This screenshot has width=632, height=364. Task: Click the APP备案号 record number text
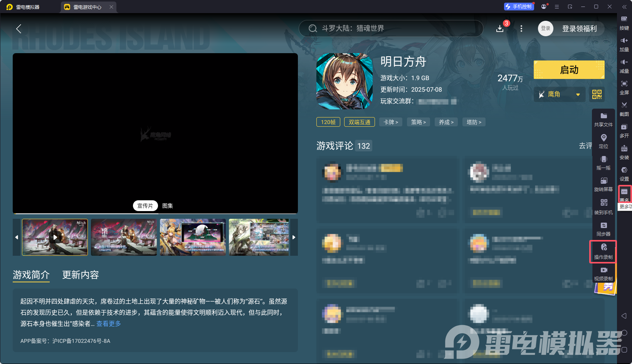pos(66,341)
